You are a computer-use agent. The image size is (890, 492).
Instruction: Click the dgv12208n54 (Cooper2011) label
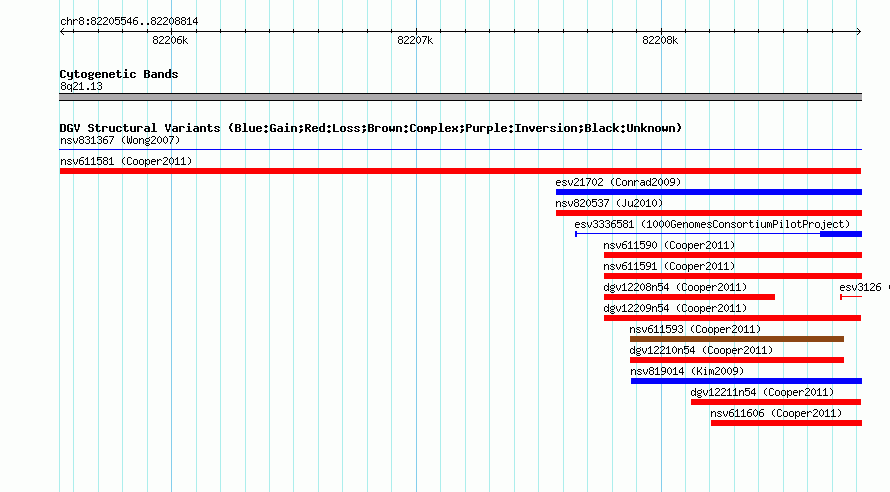click(x=675, y=287)
